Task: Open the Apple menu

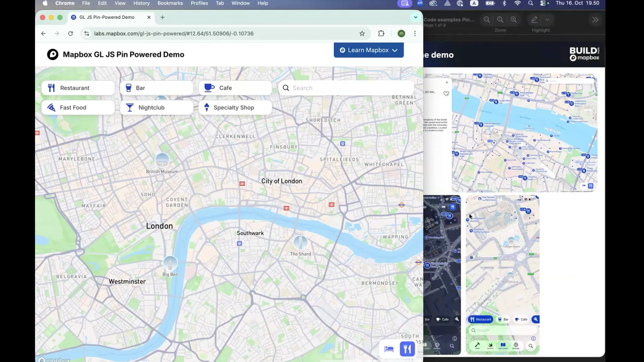Action: [x=45, y=3]
